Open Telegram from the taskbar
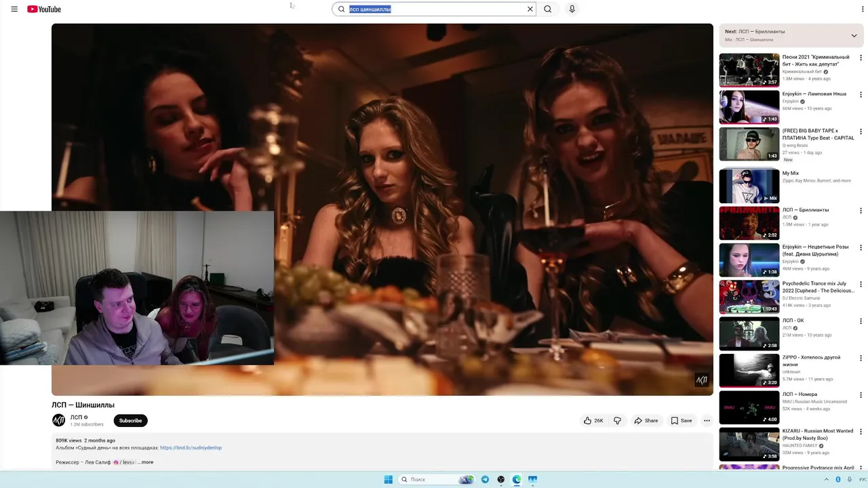Screen dimensions: 868x488 click(x=485, y=479)
